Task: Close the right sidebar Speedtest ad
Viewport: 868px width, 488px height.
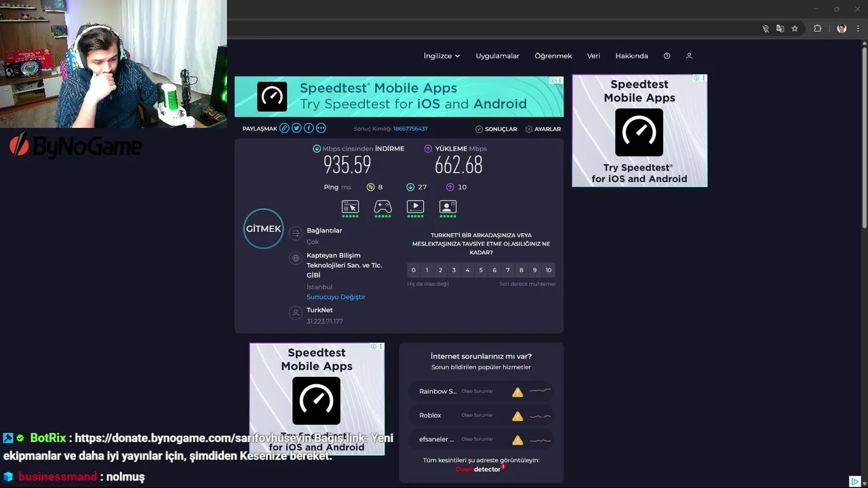Action: pos(703,78)
